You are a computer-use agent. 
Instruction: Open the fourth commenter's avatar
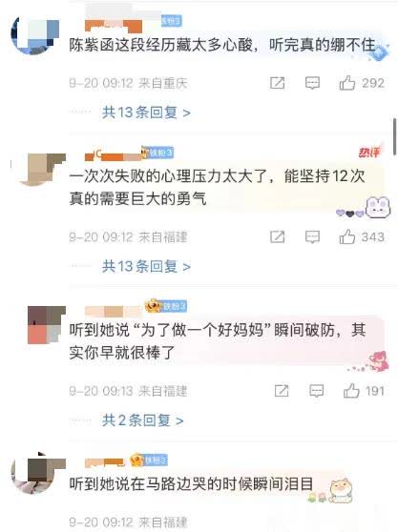[38, 473]
